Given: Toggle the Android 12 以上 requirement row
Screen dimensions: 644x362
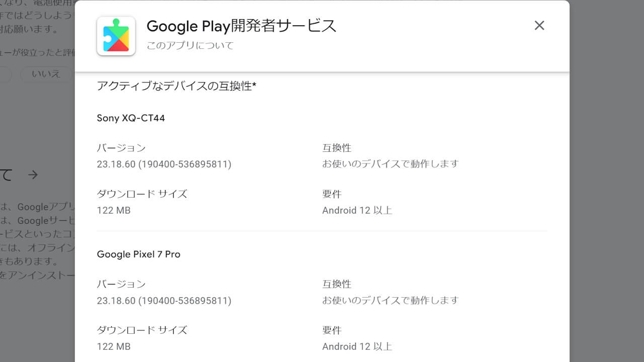Looking at the screenshot, I should (x=357, y=210).
